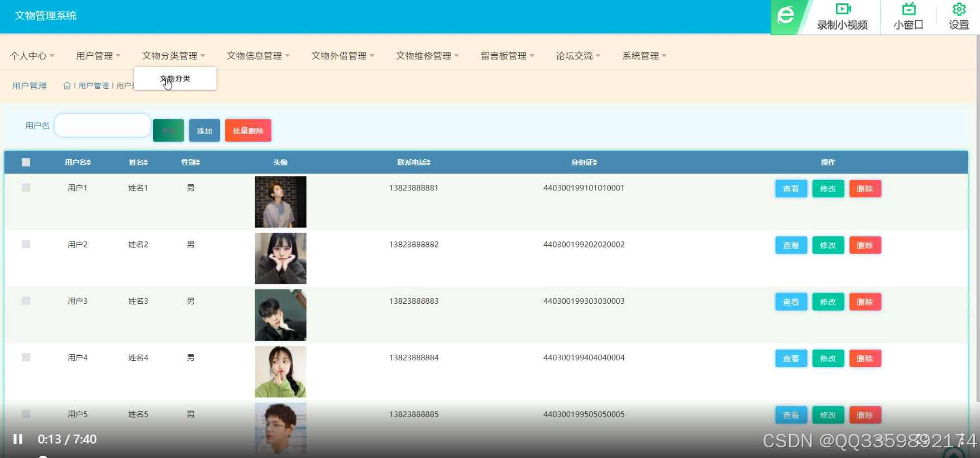Click the 用户管理 breadcrumb link
This screenshot has height=458, width=980.
pos(94,85)
